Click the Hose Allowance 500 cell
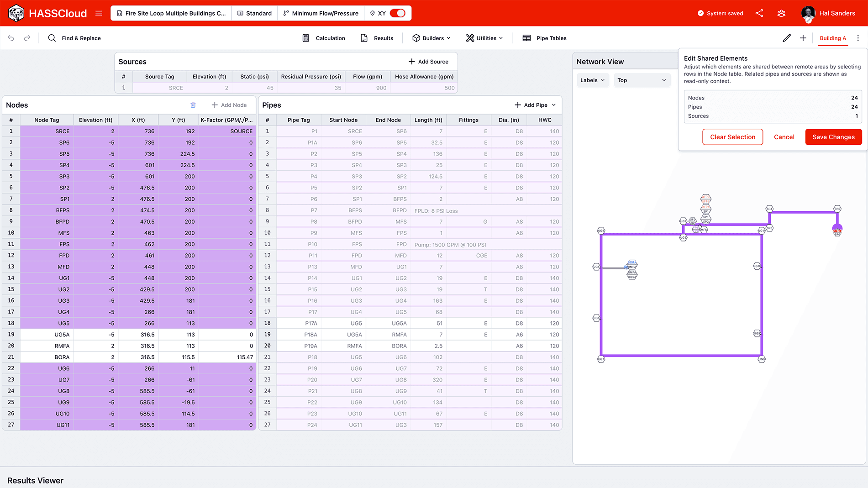This screenshot has width=868, height=488. point(424,88)
